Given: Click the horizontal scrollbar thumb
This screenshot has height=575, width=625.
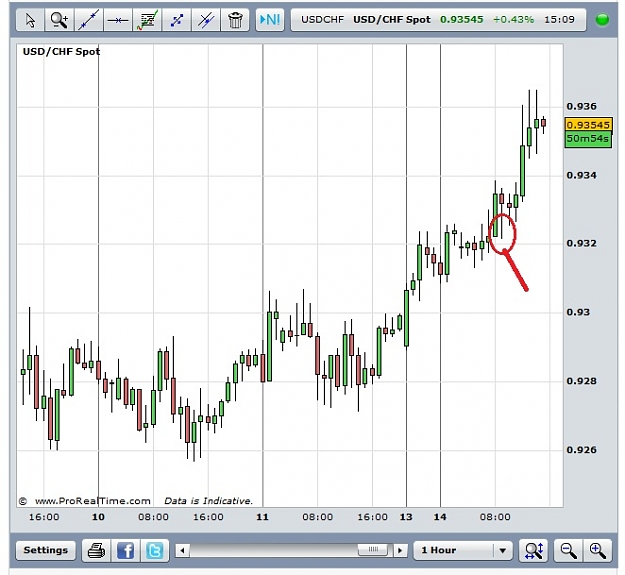Looking at the screenshot, I should [x=373, y=550].
